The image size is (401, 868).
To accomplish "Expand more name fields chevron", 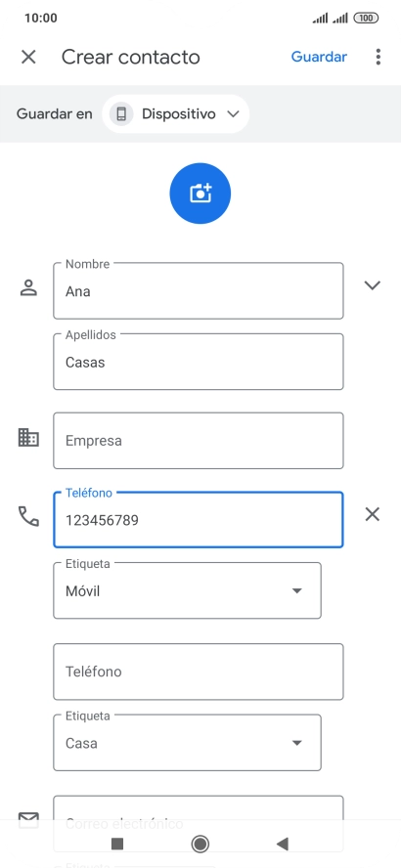I will pyautogui.click(x=373, y=285).
